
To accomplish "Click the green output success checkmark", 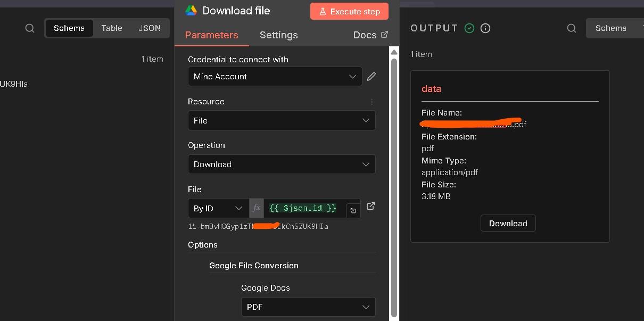I will pyautogui.click(x=469, y=28).
